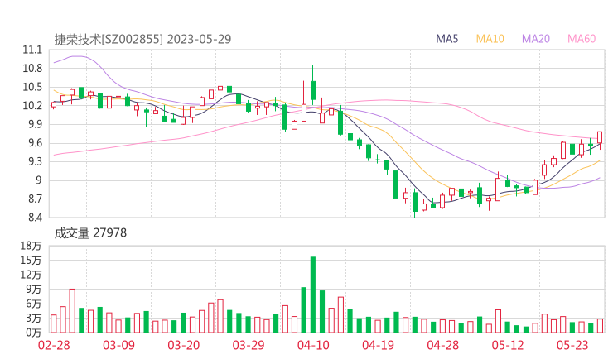This screenshot has width=613, height=364.
Task: Click the 11.1 price axis label
Action: click(32, 50)
